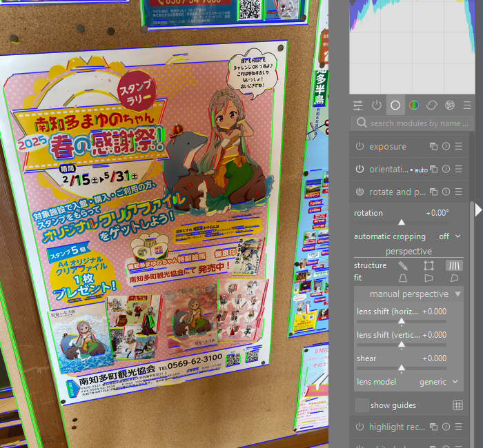The height and width of the screenshot is (448, 483).
Task: Adjust lens shift vertical slider
Action: (x=402, y=345)
